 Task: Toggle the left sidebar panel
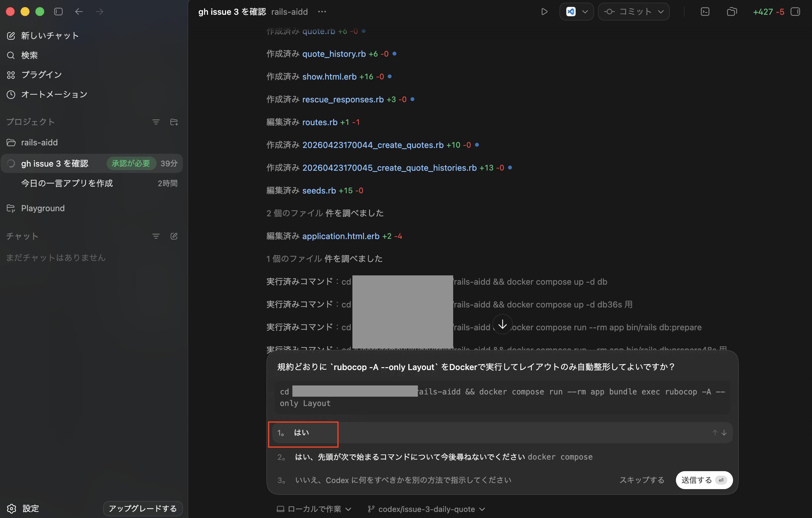point(58,12)
